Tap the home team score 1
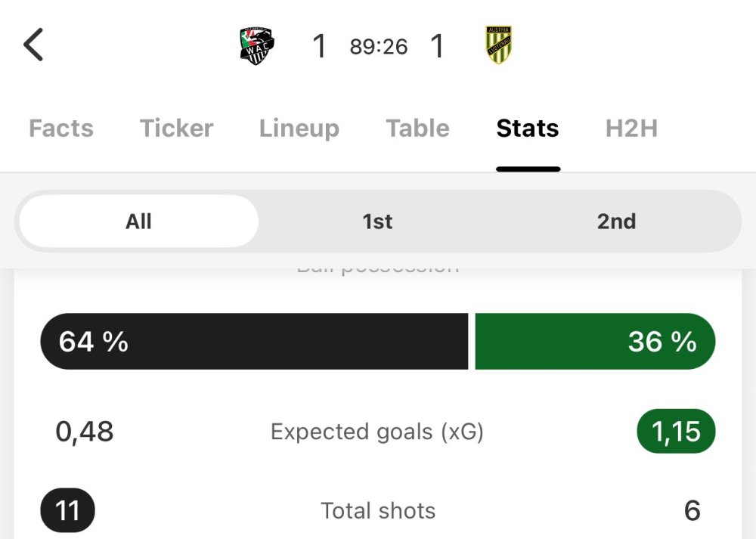756x539 pixels. point(319,47)
